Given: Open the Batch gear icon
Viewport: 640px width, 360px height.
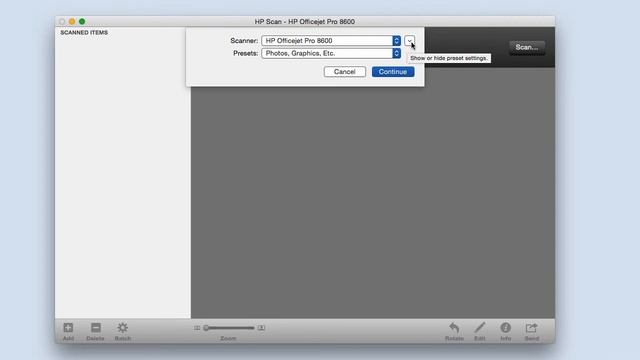Looking at the screenshot, I should point(122,327).
